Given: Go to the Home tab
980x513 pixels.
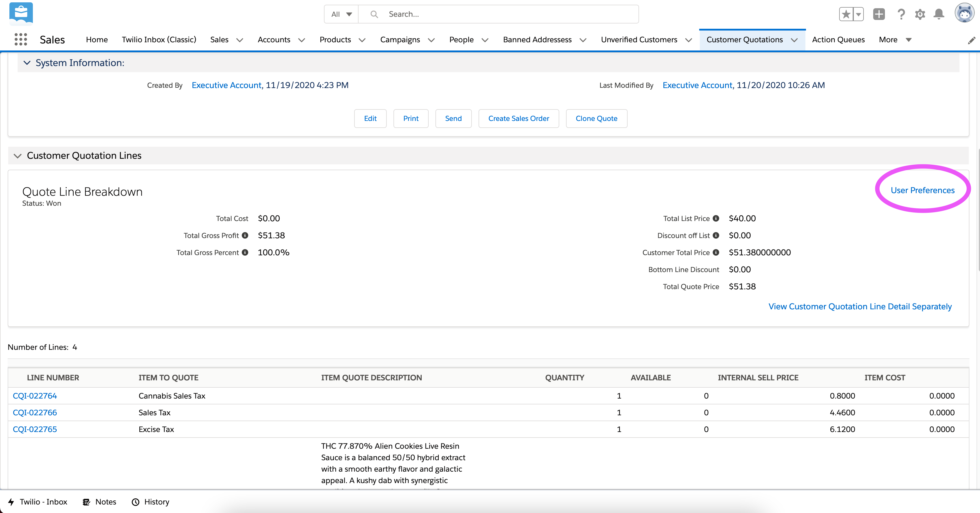Looking at the screenshot, I should [97, 40].
